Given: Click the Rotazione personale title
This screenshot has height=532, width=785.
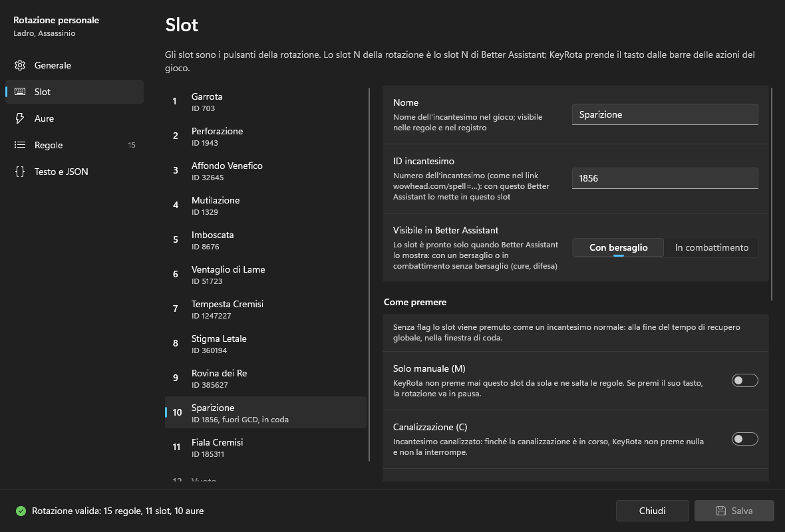Looking at the screenshot, I should point(56,20).
